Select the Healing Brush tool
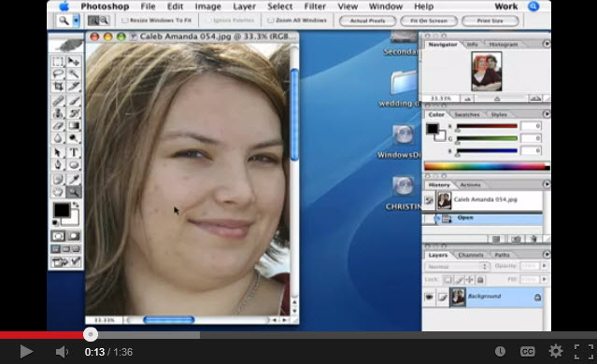This screenshot has width=597, height=364. [58, 101]
